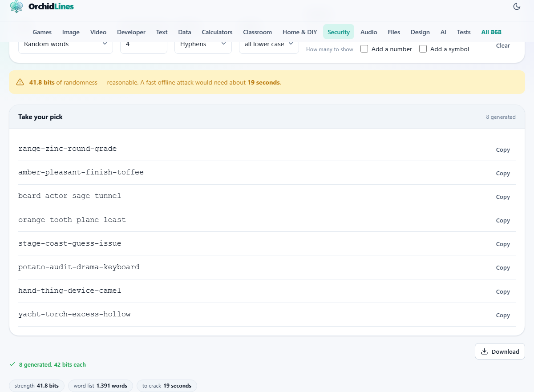534x392 pixels.
Task: Click the OrchidLines orchid logo icon
Action: pyautogui.click(x=16, y=6)
